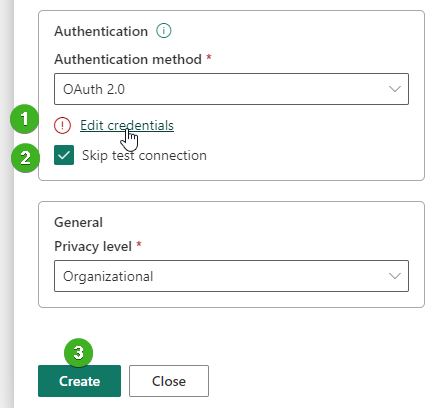This screenshot has height=408, width=442.
Task: Click the gray left edge strip
Action: pos(7,204)
